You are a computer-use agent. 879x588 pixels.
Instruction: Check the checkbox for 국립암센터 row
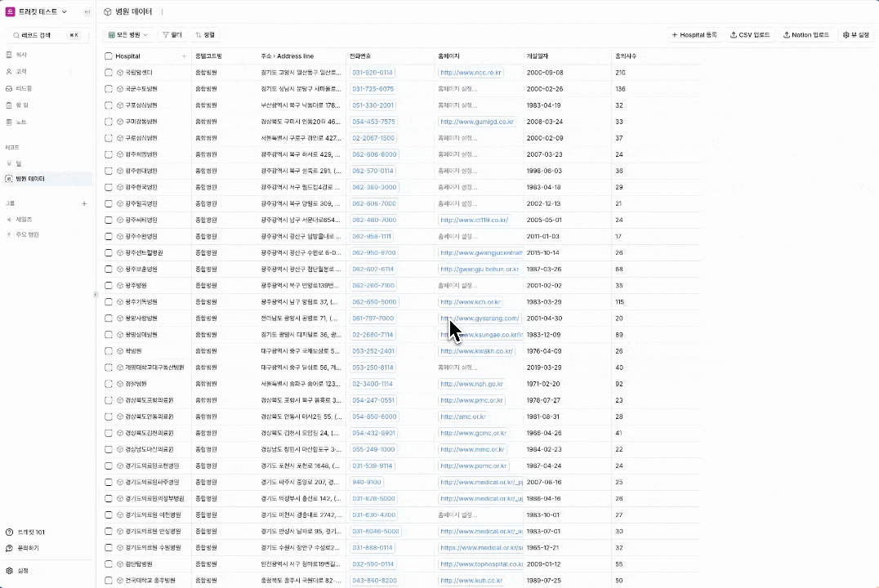coord(109,73)
